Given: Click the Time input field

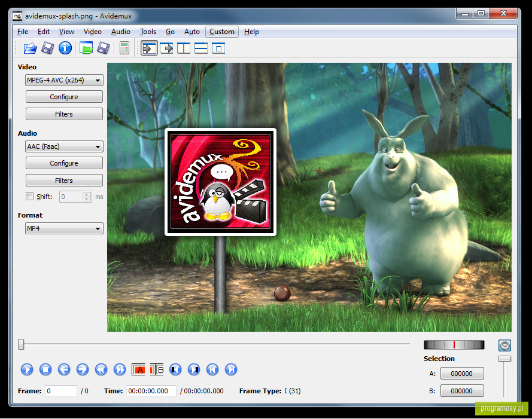Looking at the screenshot, I should tap(151, 391).
